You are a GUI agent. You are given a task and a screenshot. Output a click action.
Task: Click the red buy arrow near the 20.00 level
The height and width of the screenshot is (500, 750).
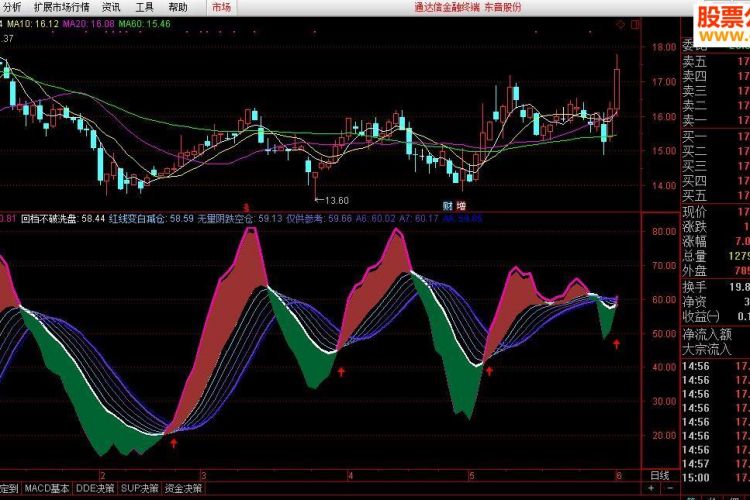pos(174,443)
